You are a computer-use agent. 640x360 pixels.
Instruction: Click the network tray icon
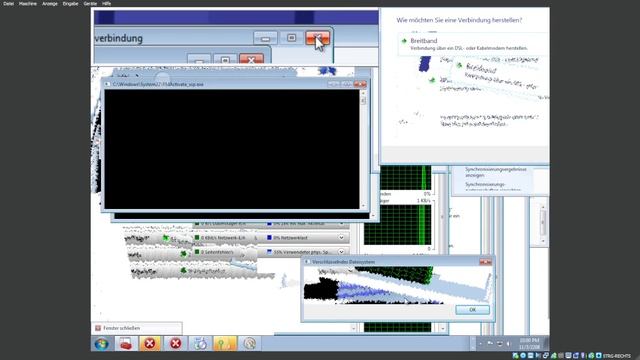[x=499, y=344]
